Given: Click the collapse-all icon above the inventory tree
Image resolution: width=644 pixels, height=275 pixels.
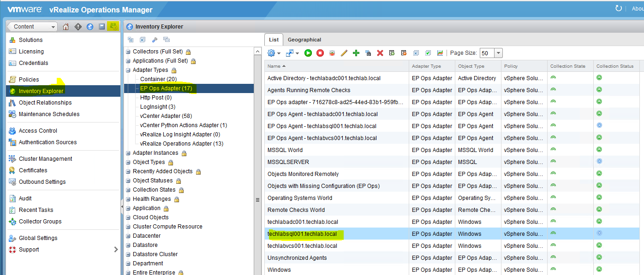Looking at the screenshot, I should [131, 40].
